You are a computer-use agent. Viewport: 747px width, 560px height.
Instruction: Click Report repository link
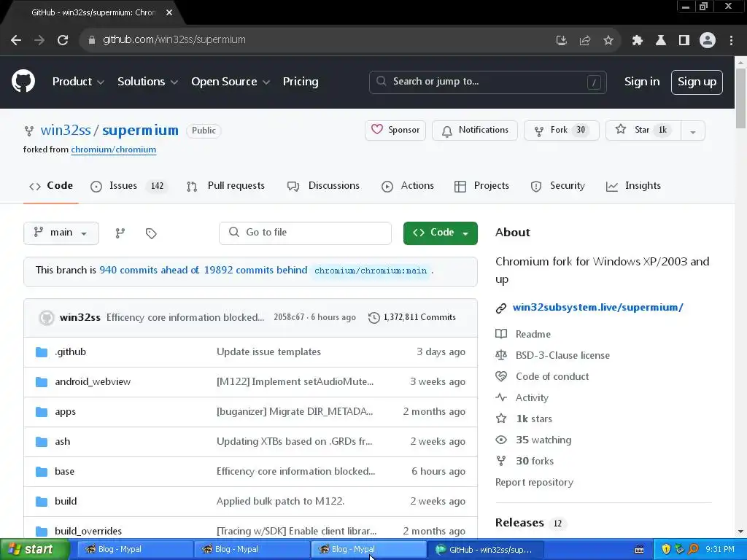(x=534, y=483)
